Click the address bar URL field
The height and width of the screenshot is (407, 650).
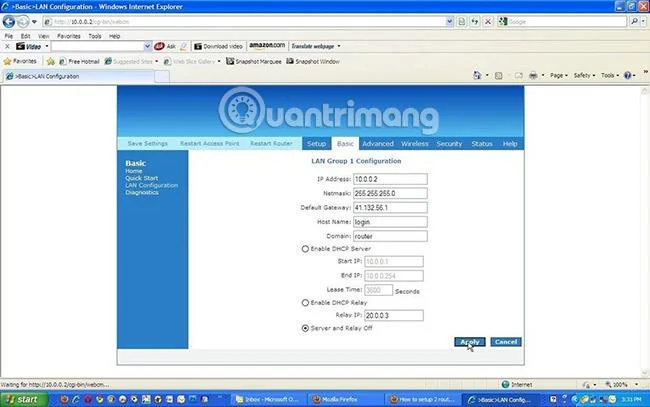(244, 22)
